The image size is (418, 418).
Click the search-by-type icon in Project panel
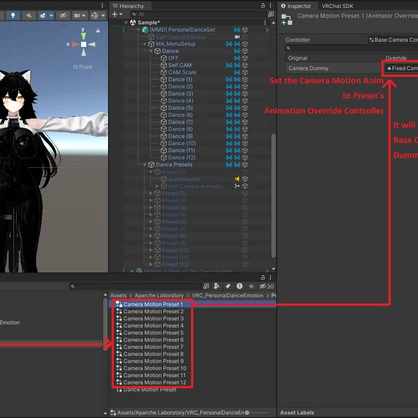pos(217,286)
